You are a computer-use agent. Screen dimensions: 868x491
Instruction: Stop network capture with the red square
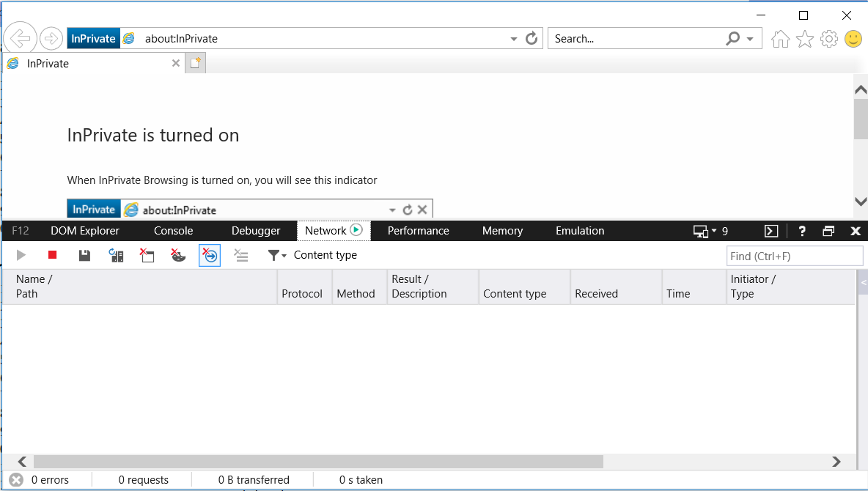tap(53, 255)
